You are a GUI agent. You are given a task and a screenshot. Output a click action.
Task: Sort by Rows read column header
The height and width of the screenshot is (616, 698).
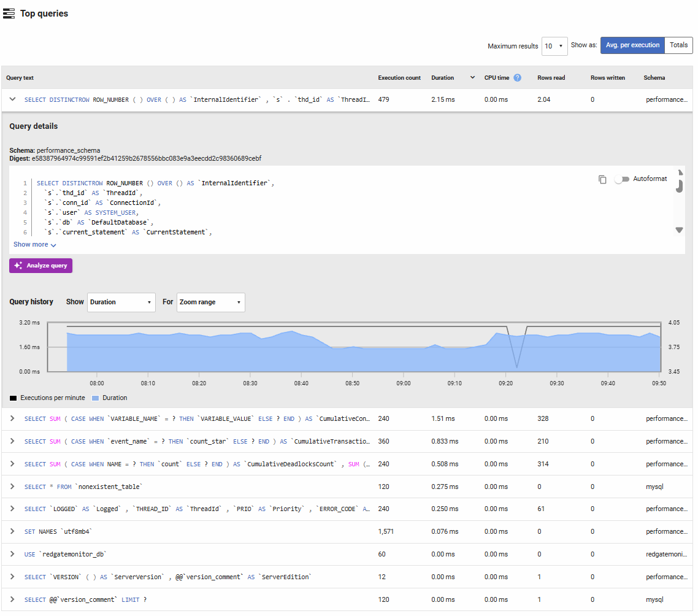551,78
